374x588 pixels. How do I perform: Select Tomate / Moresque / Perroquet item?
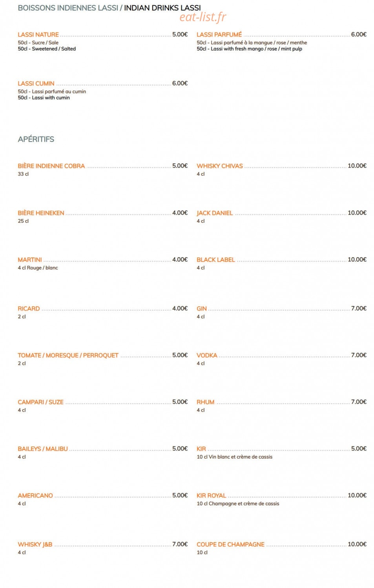pyautogui.click(x=68, y=355)
